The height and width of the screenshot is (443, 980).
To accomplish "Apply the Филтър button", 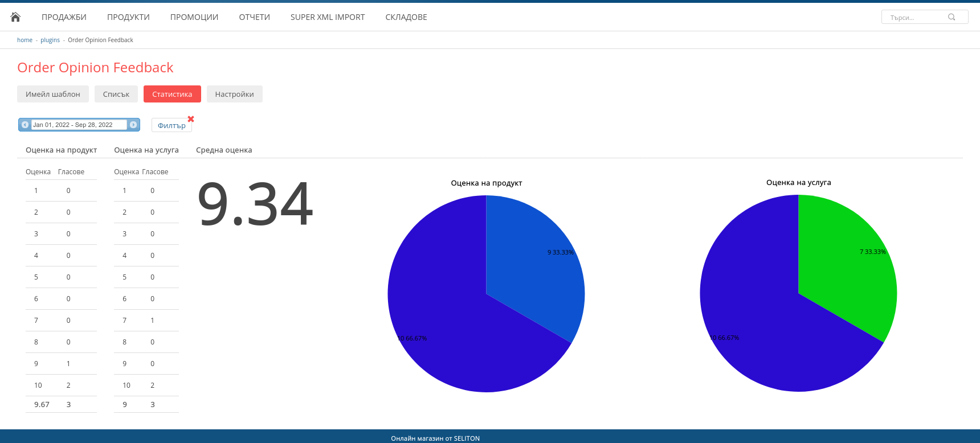I will pyautogui.click(x=171, y=125).
